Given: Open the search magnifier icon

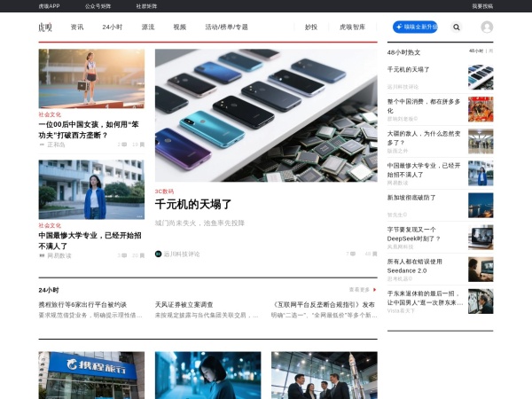Looking at the screenshot, I should point(457,27).
